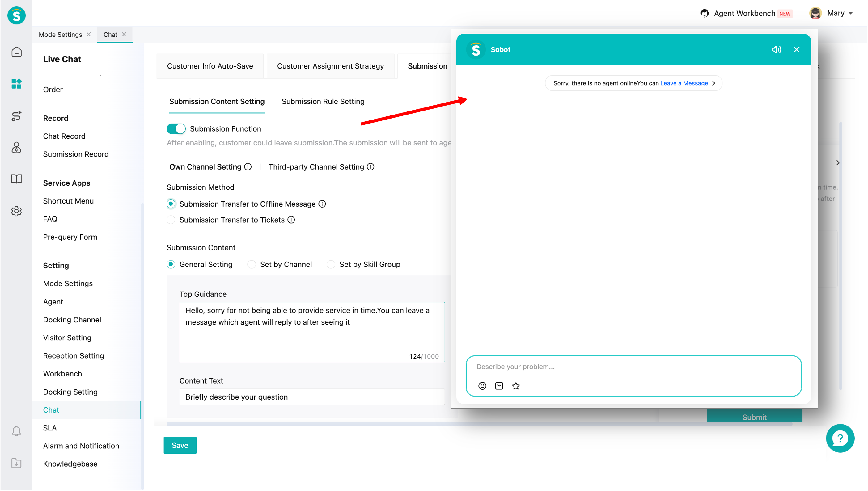Open the home icon in sidebar
The width and height of the screenshot is (868, 491).
tap(16, 52)
